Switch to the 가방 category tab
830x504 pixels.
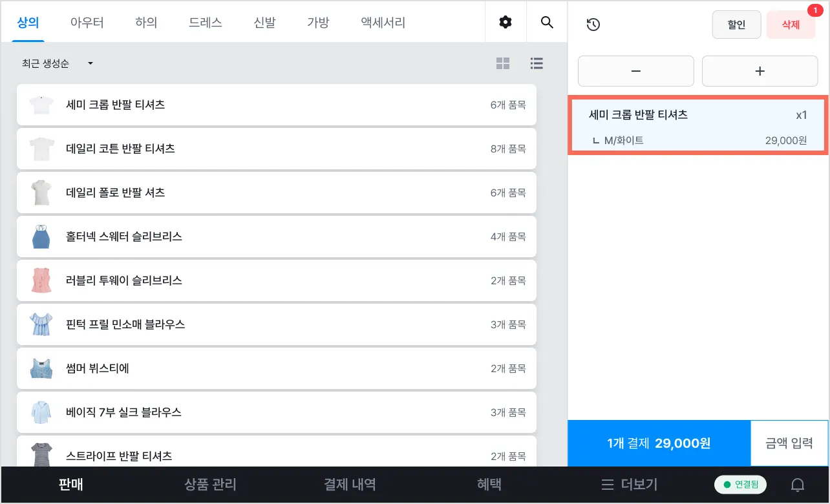coord(318,23)
